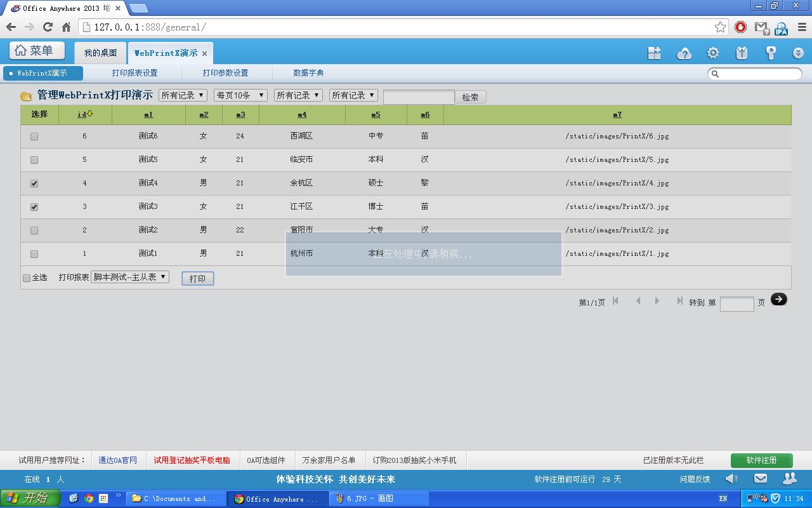Open the 菜单 home menu button
Viewport: 812px width, 508px height.
[x=37, y=51]
